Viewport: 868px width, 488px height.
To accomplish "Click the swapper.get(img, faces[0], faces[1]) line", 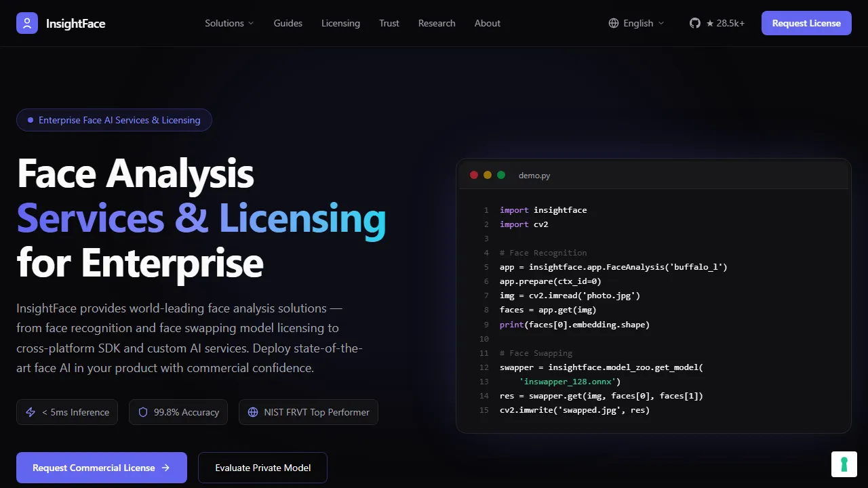I will pyautogui.click(x=601, y=396).
